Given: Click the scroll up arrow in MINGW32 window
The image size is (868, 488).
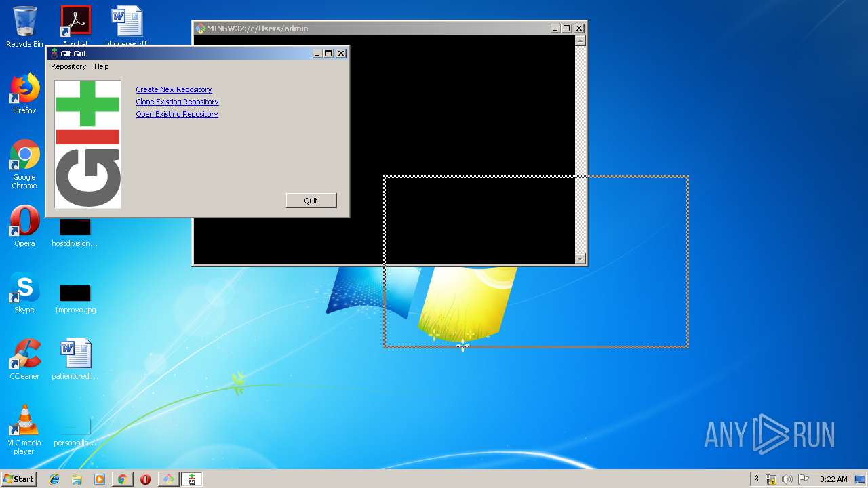Looking at the screenshot, I should click(x=580, y=41).
